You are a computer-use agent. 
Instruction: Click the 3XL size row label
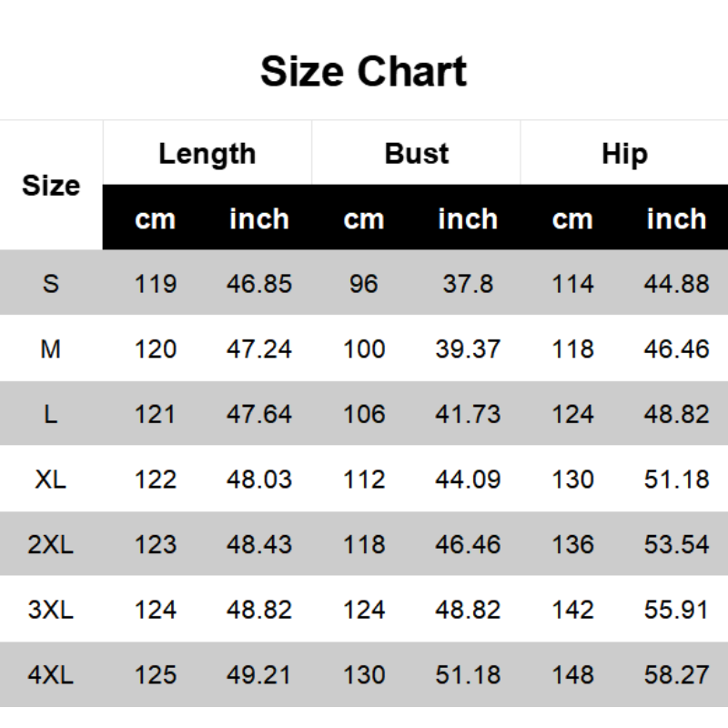point(51,610)
